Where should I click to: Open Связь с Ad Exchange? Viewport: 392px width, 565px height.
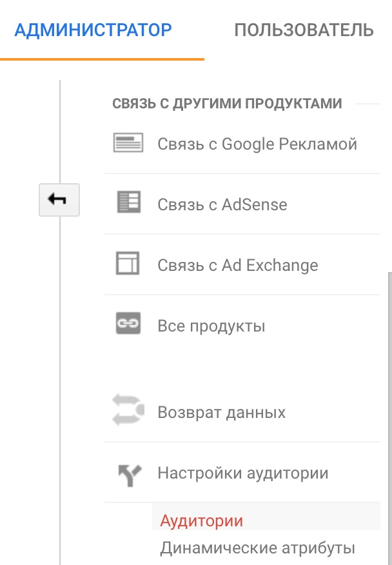click(x=237, y=265)
